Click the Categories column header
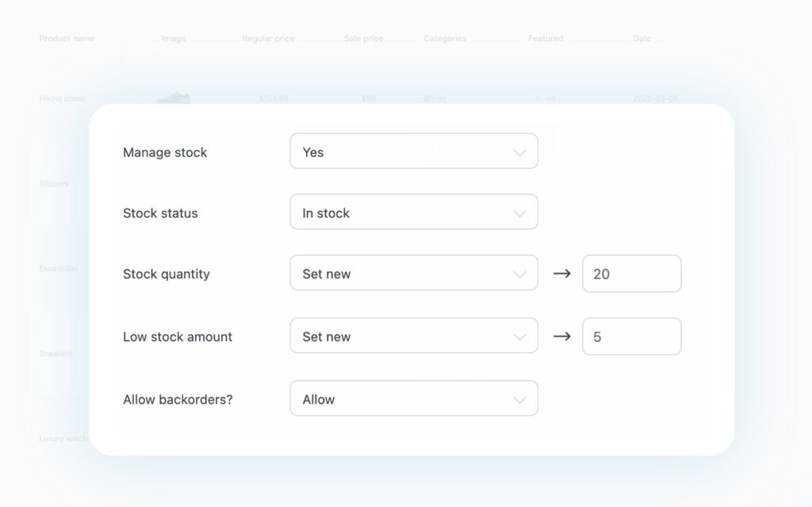 click(445, 37)
